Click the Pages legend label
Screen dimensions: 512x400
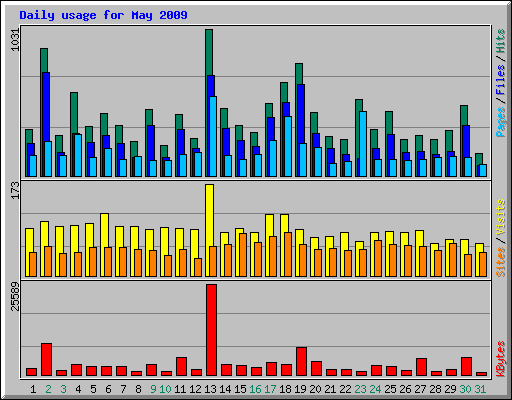501,122
